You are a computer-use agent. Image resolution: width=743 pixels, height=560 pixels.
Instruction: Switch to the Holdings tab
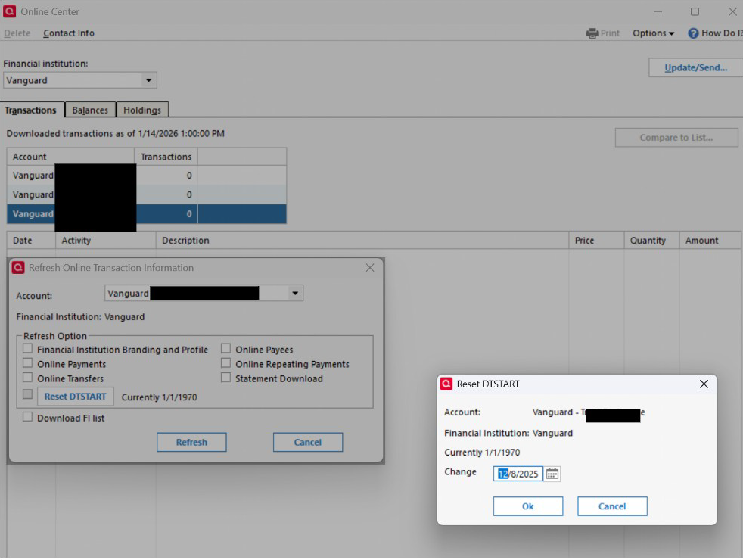[x=142, y=110]
